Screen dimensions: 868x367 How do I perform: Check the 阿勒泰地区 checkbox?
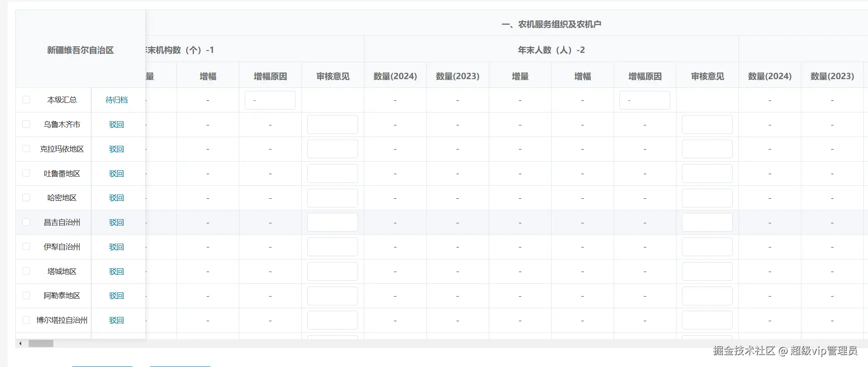(26, 295)
